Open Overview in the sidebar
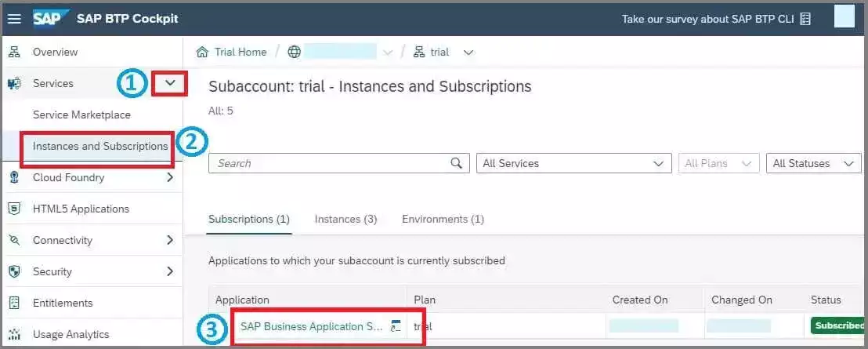The height and width of the screenshot is (349, 868). point(56,52)
